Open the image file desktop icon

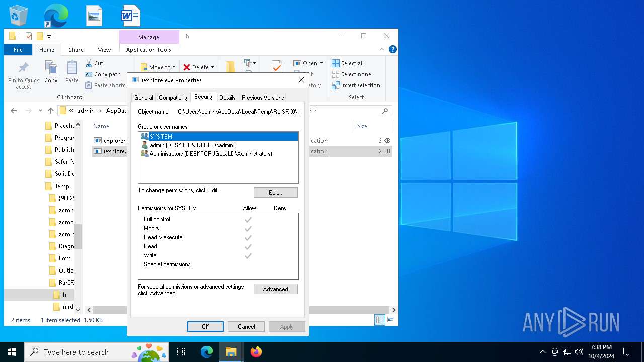point(94,16)
